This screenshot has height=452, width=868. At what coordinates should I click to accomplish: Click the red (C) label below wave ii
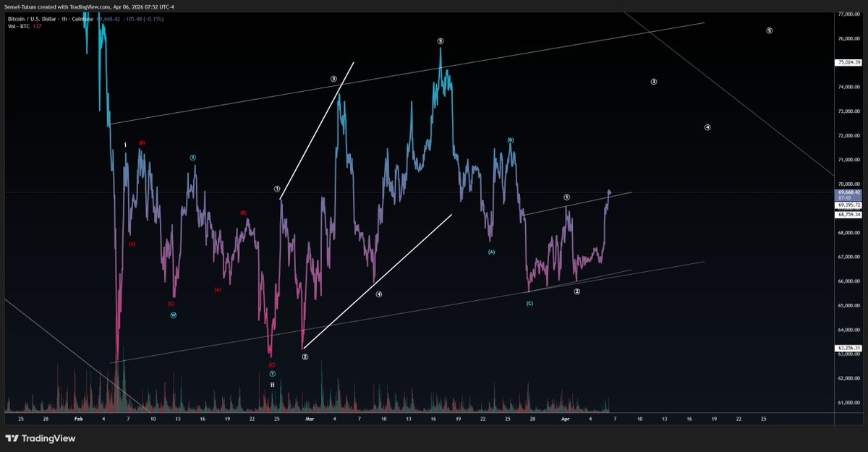pos(272,365)
